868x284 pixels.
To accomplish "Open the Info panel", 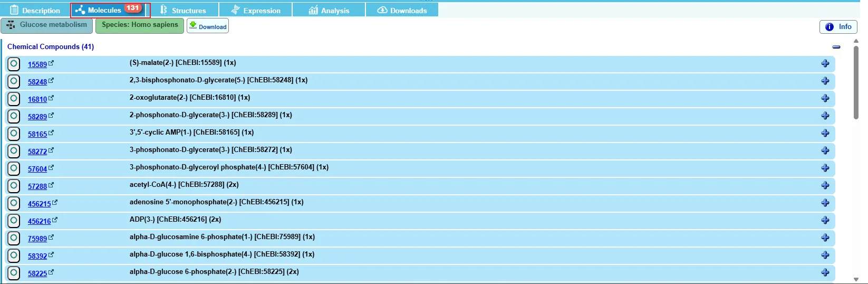I will pos(838,27).
